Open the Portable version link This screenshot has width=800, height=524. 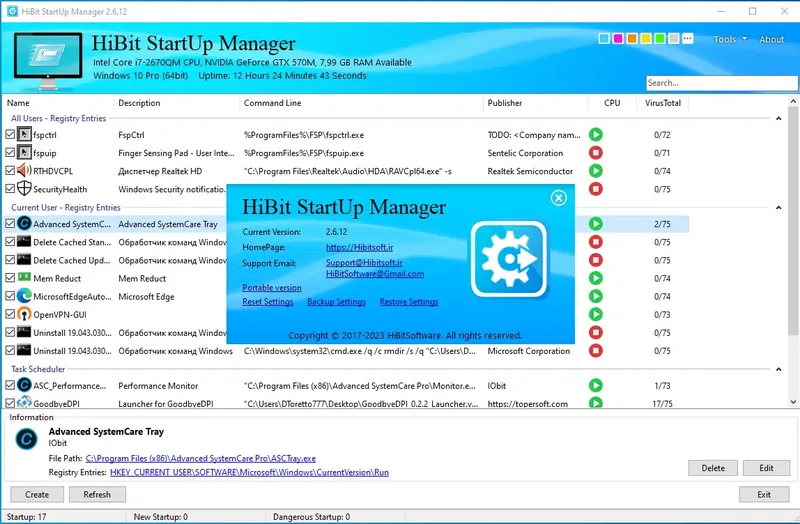click(272, 288)
